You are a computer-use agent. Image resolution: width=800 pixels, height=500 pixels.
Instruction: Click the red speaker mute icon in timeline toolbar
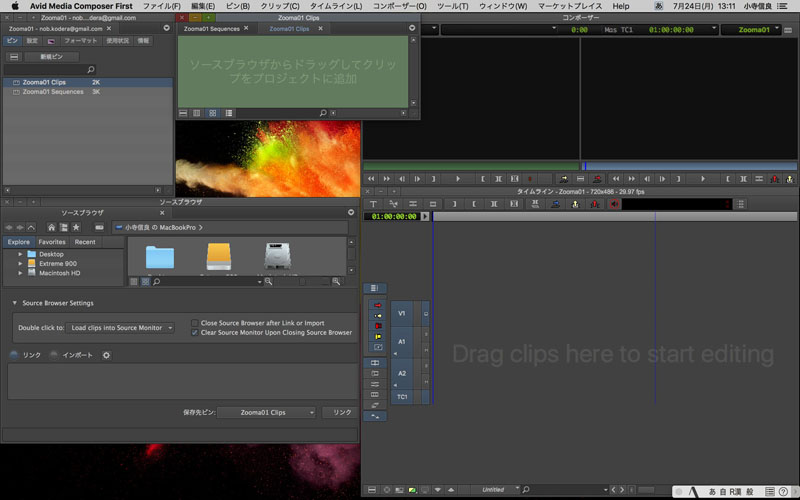pos(615,204)
